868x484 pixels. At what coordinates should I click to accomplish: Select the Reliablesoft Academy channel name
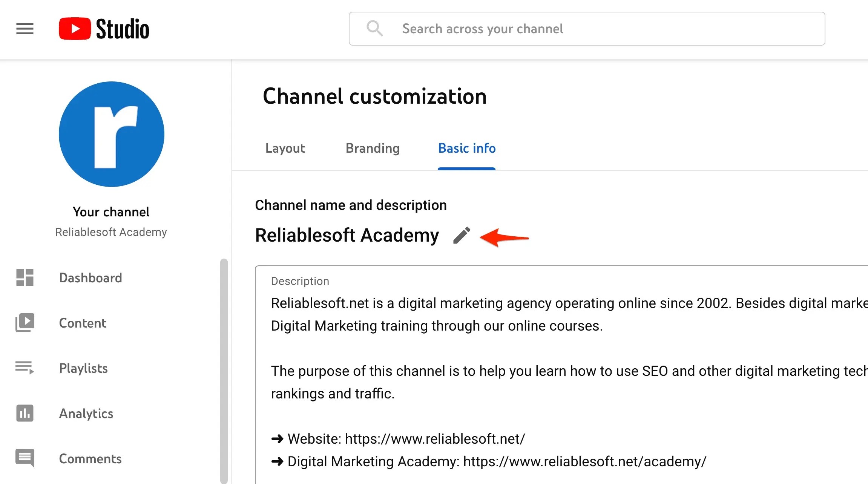pos(347,235)
